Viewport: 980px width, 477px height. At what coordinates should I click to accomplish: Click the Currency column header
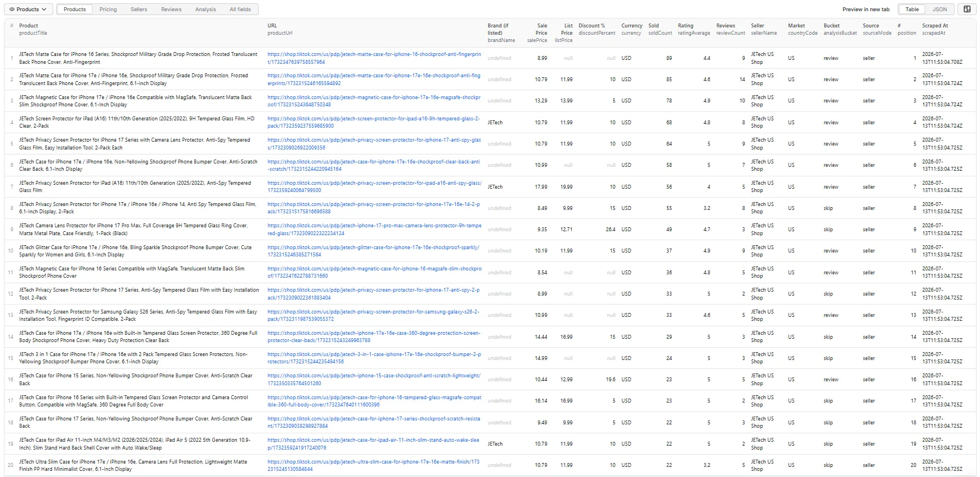click(x=632, y=25)
